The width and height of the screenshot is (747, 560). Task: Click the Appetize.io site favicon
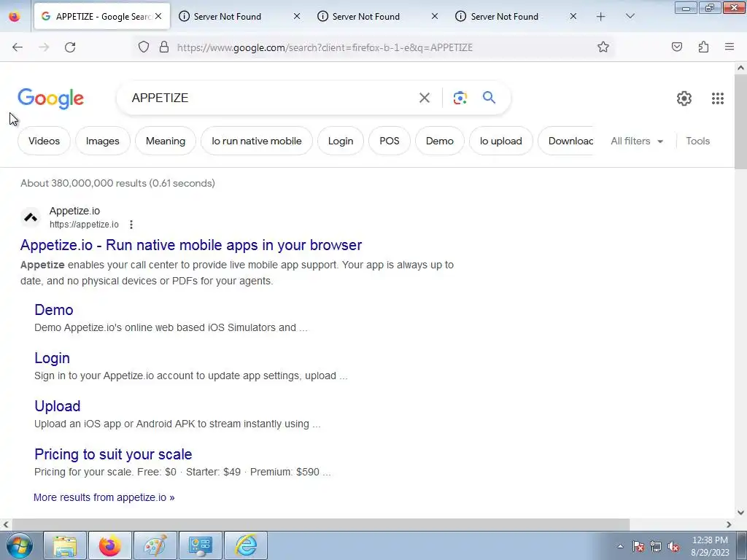tap(31, 217)
